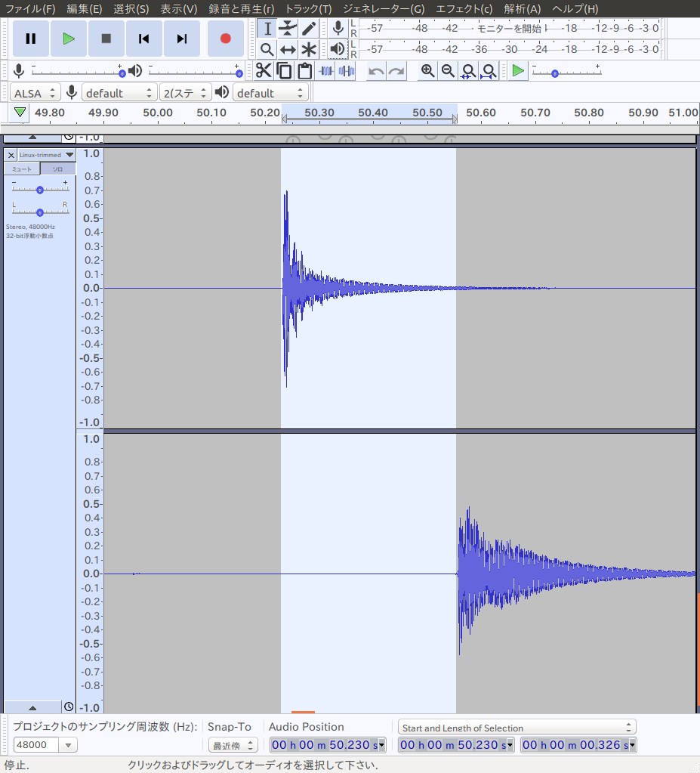Viewport: 700px width, 773px height.
Task: Click the playback volume slider
Action: click(195, 72)
